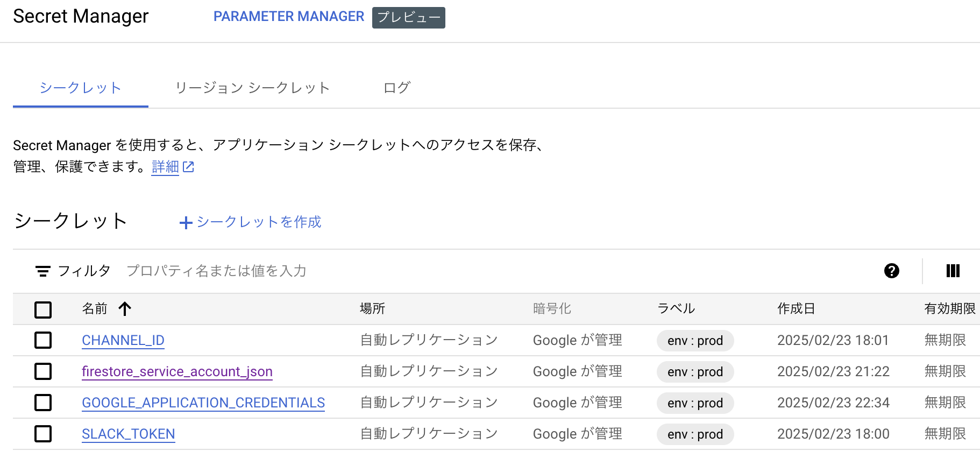The image size is (980, 451).
Task: Check the SLACK_TOKEN row checkbox
Action: point(43,434)
